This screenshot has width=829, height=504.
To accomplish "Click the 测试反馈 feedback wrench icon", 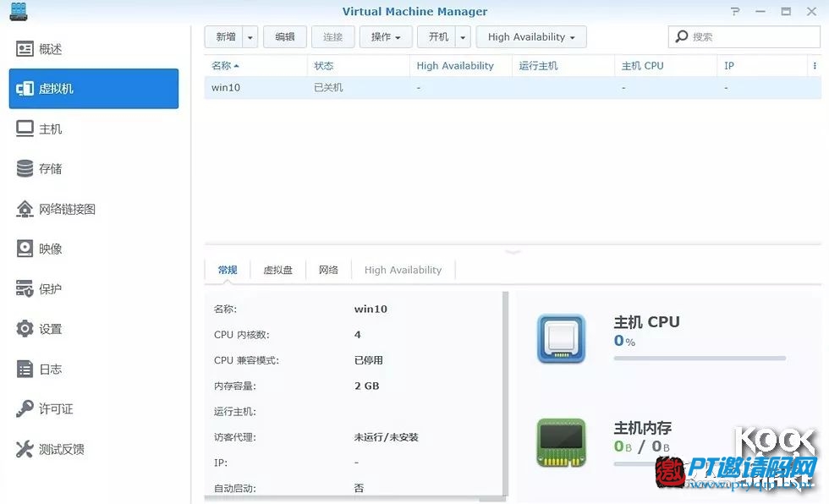I will click(x=25, y=449).
